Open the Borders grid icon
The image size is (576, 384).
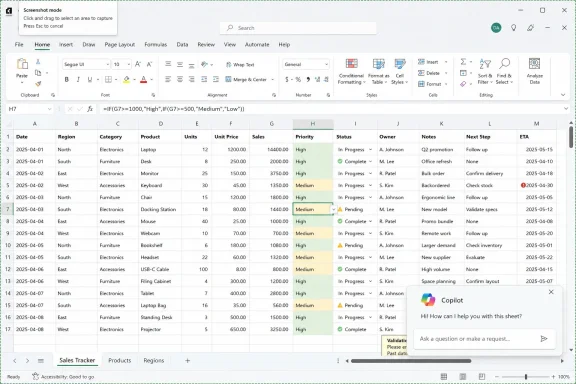tap(108, 79)
